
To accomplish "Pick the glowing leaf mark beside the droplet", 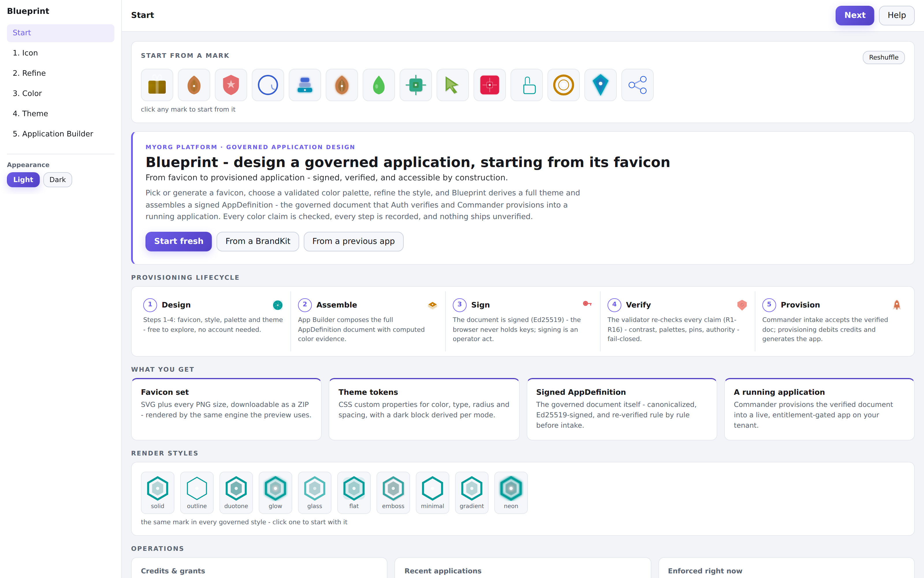I will coord(342,85).
